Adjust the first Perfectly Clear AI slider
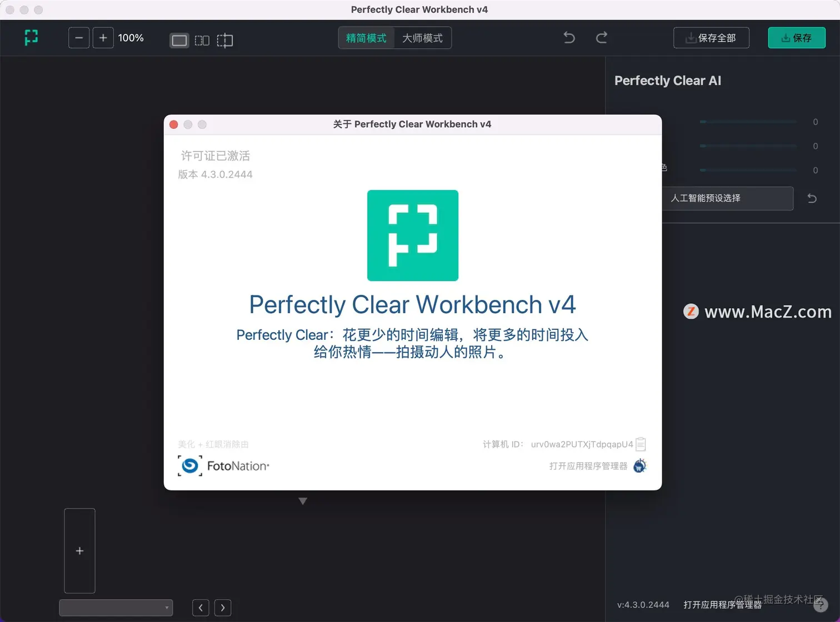 [748, 122]
